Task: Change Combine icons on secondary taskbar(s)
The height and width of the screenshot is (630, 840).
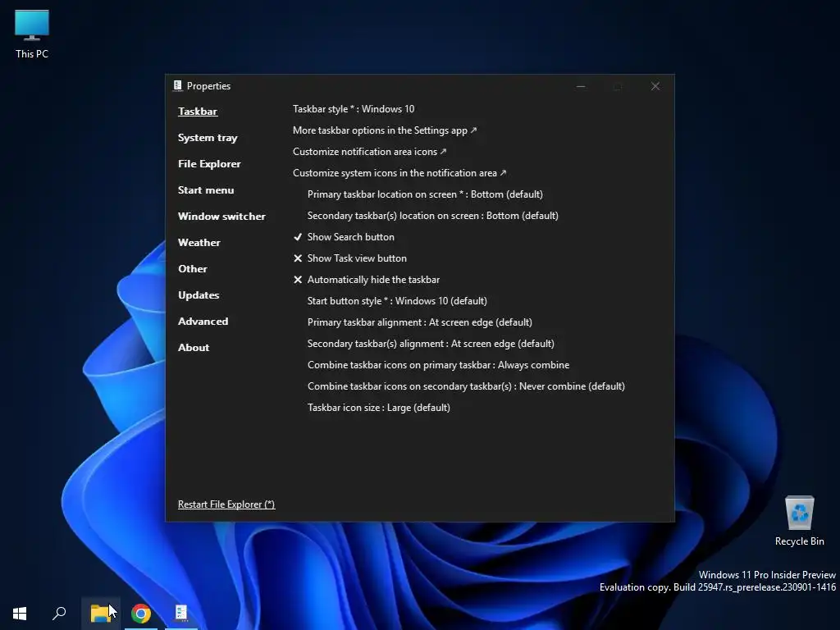Action: (x=466, y=386)
